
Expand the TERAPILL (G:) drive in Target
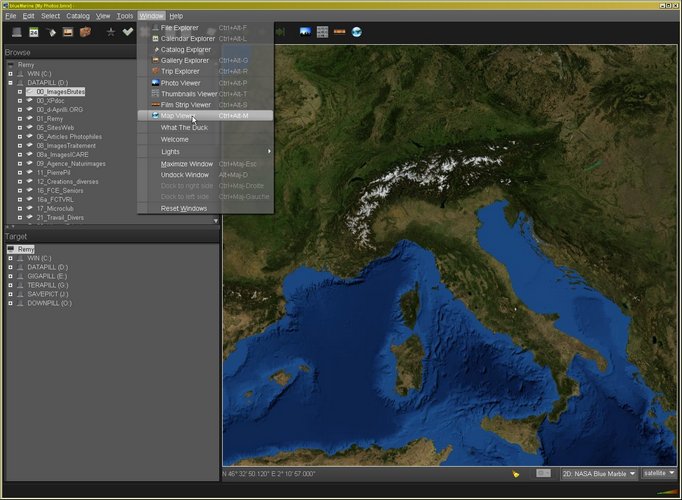pyautogui.click(x=10, y=285)
